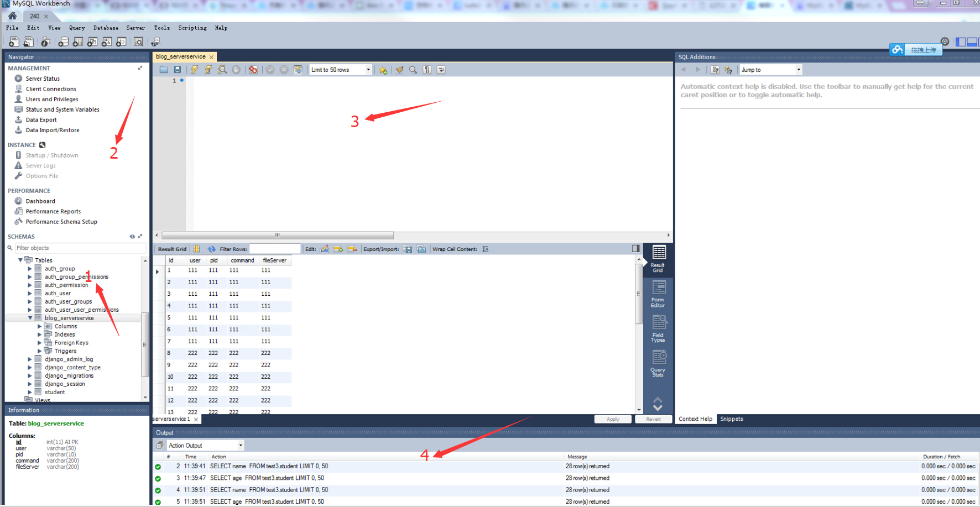The image size is (980, 507).
Task: Open the Scripting menu
Action: (x=192, y=28)
